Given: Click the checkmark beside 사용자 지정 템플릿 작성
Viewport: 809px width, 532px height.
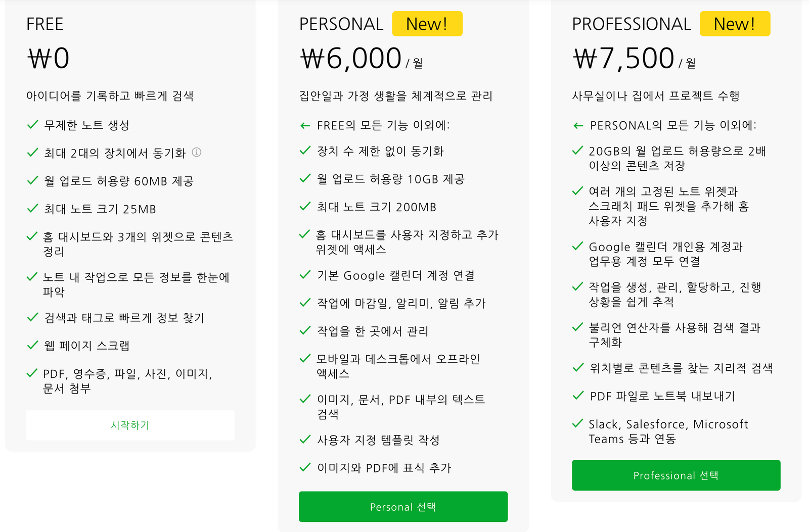Looking at the screenshot, I should tap(305, 440).
